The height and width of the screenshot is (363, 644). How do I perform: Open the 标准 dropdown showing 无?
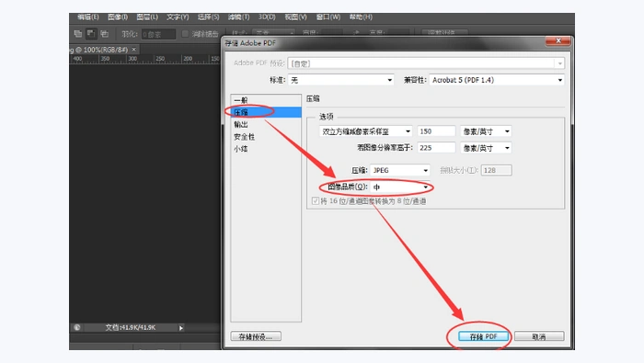coord(341,80)
